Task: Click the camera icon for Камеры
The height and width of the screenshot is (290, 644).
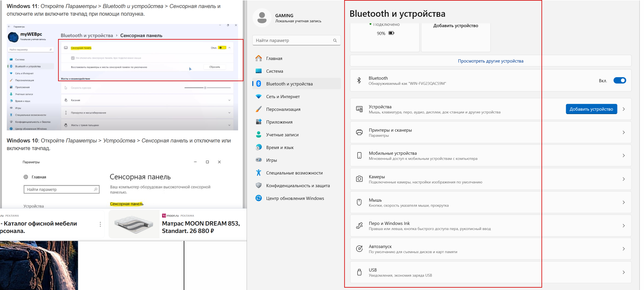Action: [359, 179]
